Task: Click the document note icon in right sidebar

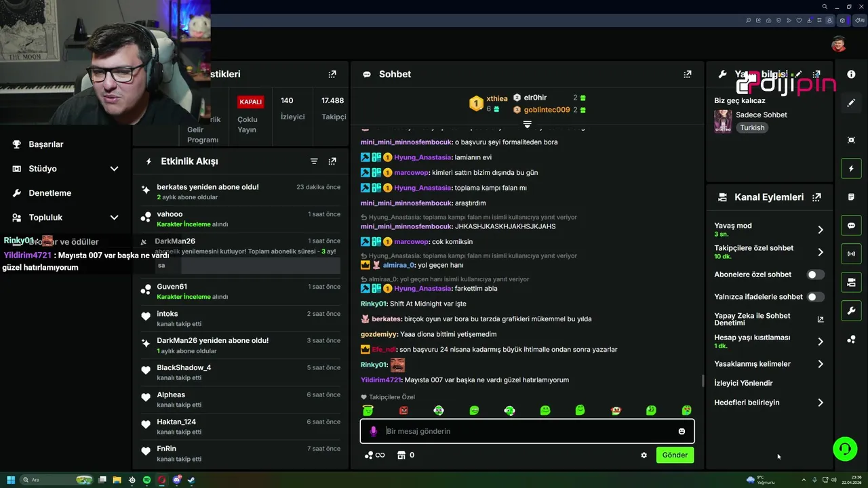Action: click(x=851, y=197)
